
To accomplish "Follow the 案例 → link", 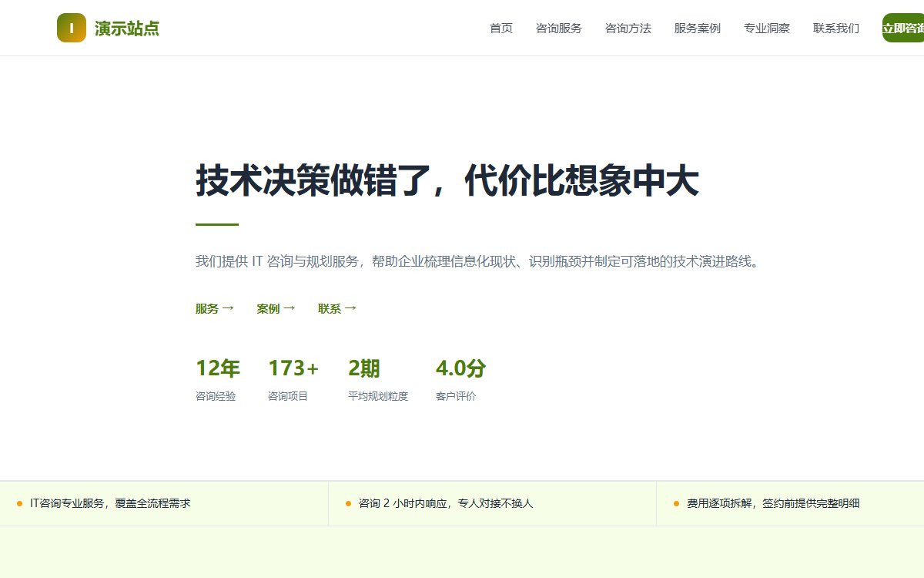I will [276, 309].
